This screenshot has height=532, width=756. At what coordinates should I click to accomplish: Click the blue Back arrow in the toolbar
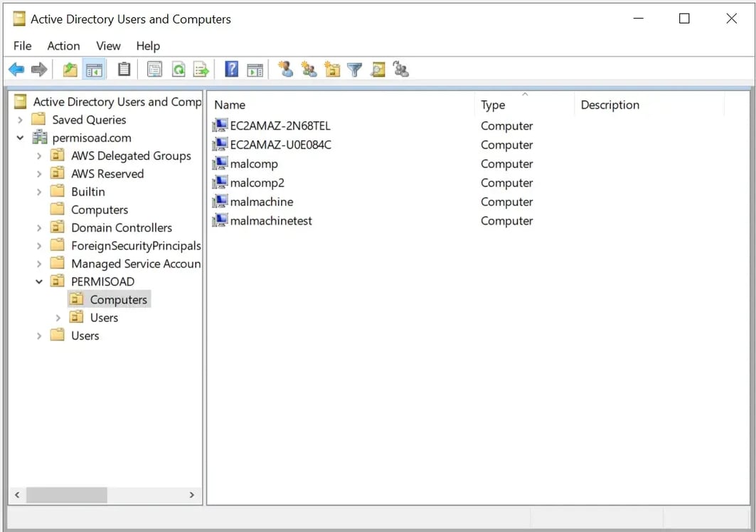pyautogui.click(x=16, y=70)
